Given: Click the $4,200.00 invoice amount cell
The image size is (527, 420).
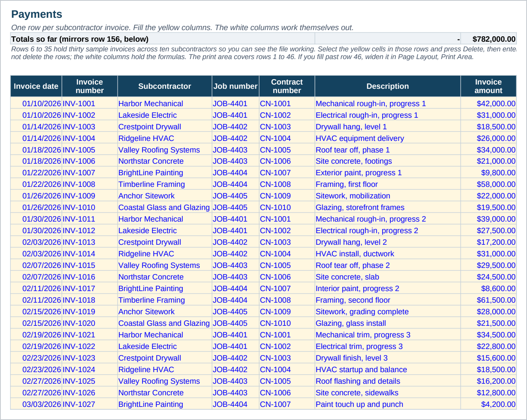Looking at the screenshot, I should pyautogui.click(x=488, y=404).
